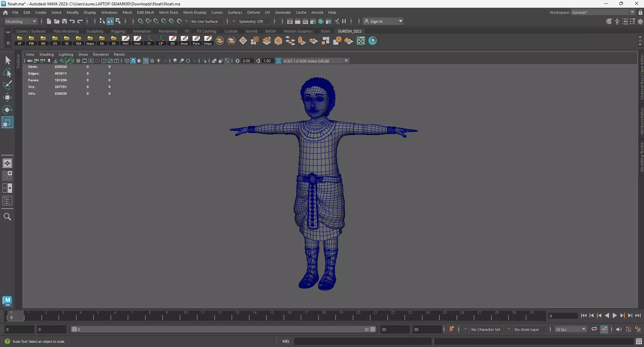Switch to the Rigging shelf tab
644x347 pixels.
[118, 31]
